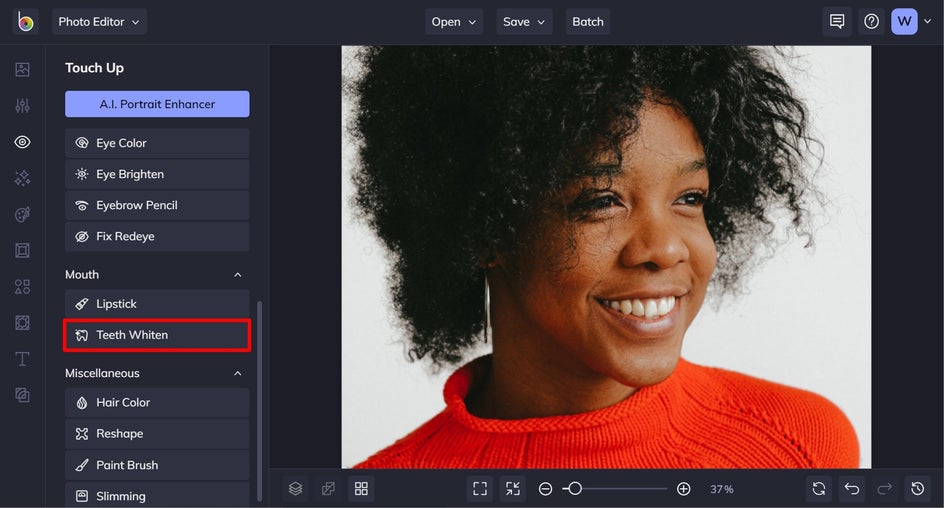The height and width of the screenshot is (508, 944).
Task: Select the Teeth Whiten tool
Action: click(157, 335)
